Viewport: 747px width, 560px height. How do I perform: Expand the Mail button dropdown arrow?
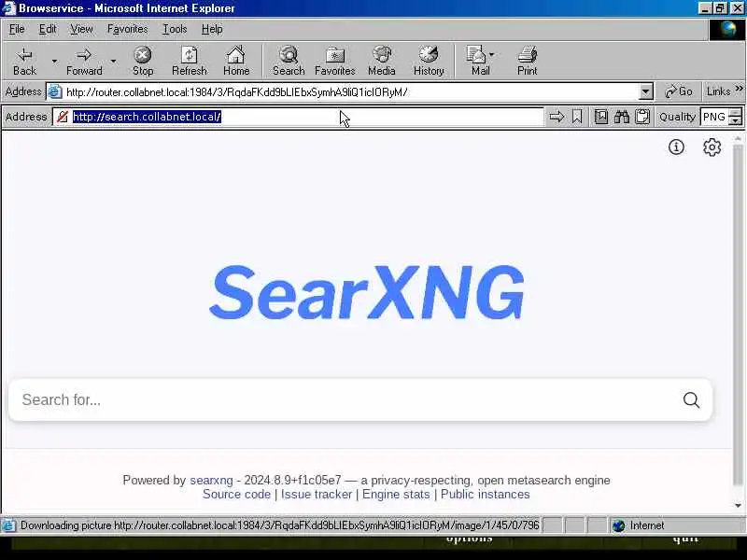[492, 54]
